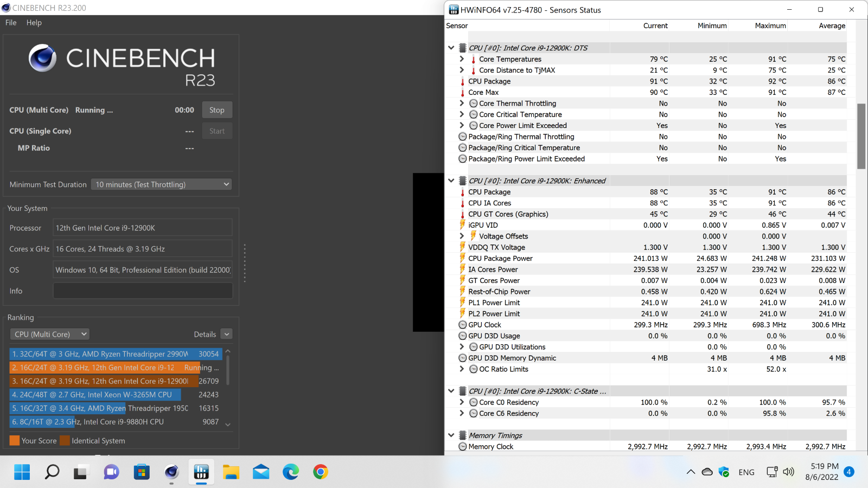Image resolution: width=868 pixels, height=488 pixels.
Task: Expand the OC Ratio Limits row
Action: coord(462,369)
